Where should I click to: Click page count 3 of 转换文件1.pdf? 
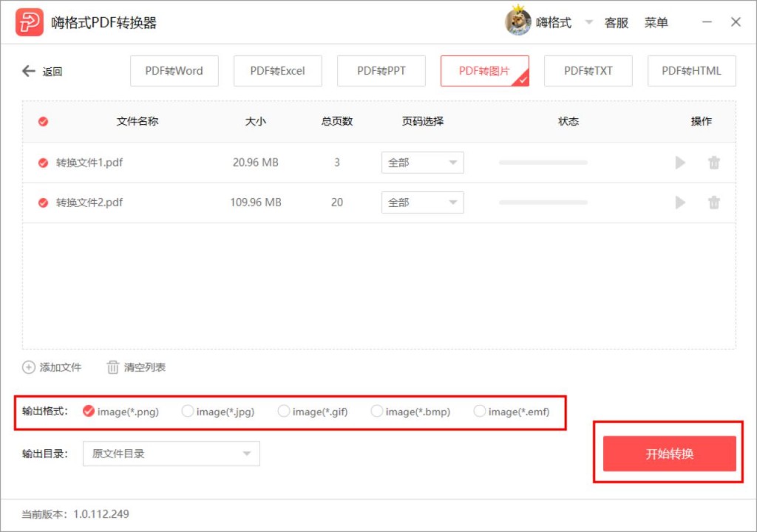[x=337, y=163]
